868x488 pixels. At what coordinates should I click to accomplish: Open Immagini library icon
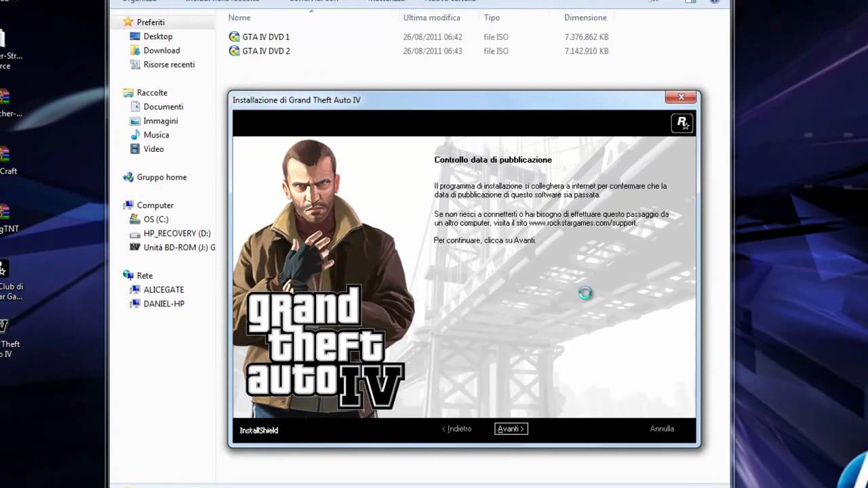coord(135,121)
